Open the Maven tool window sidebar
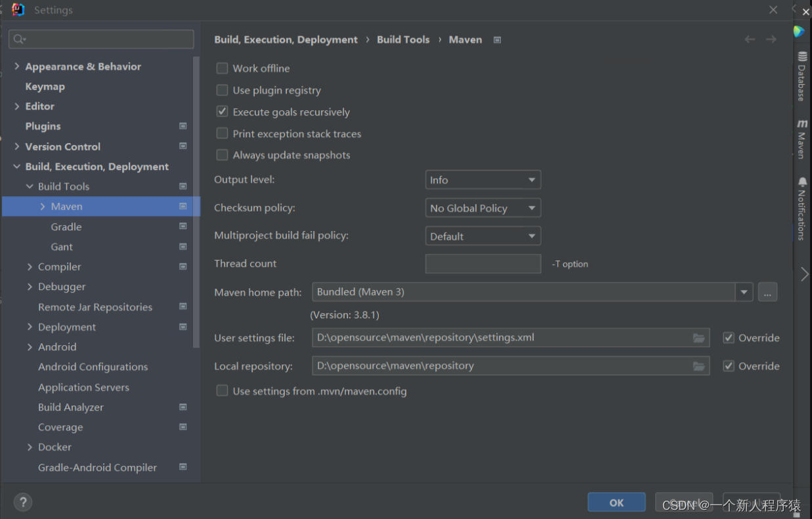 point(802,138)
